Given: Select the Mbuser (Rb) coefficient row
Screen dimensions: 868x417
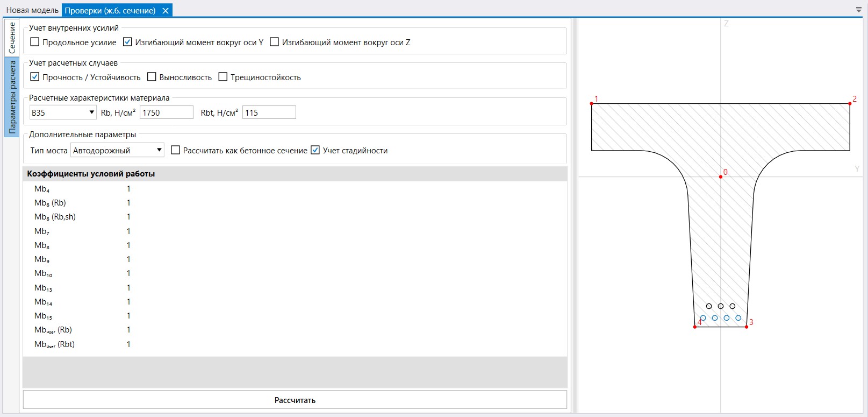Looking at the screenshot, I should [x=295, y=330].
